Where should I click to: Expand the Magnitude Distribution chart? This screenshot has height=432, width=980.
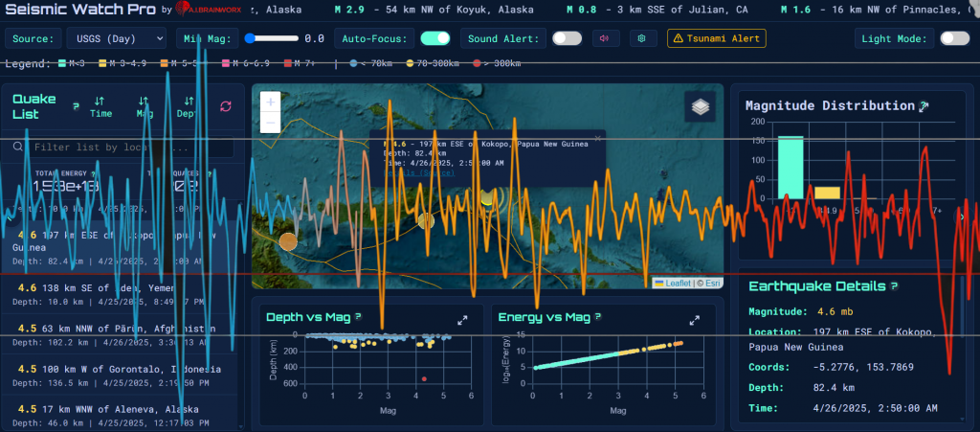click(x=924, y=106)
